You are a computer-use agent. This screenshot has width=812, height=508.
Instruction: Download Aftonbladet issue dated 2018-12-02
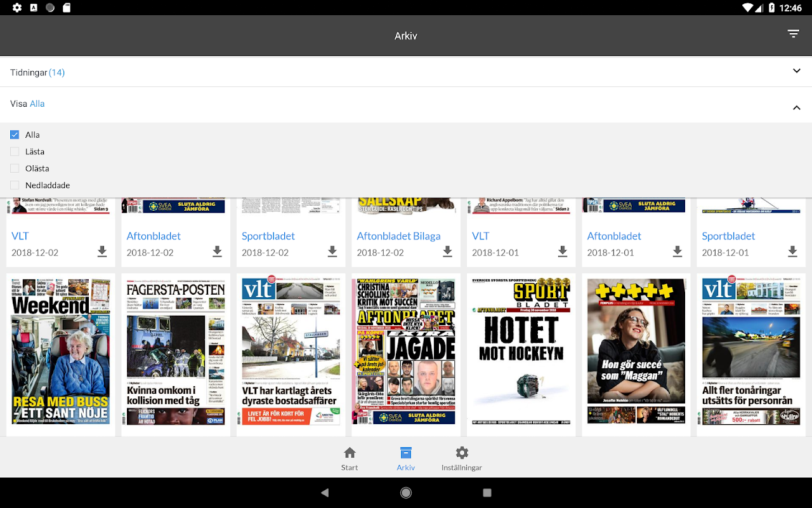click(x=217, y=252)
